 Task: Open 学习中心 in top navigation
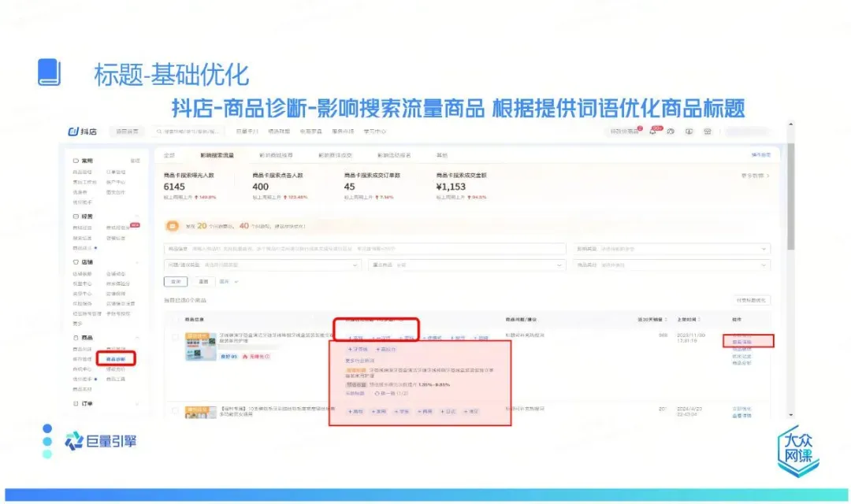click(374, 132)
